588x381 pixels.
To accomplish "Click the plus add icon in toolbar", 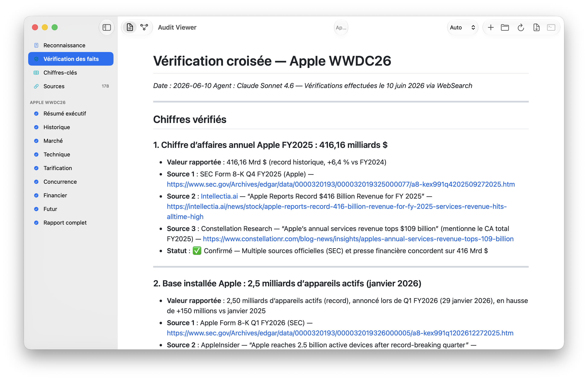I will (x=491, y=27).
